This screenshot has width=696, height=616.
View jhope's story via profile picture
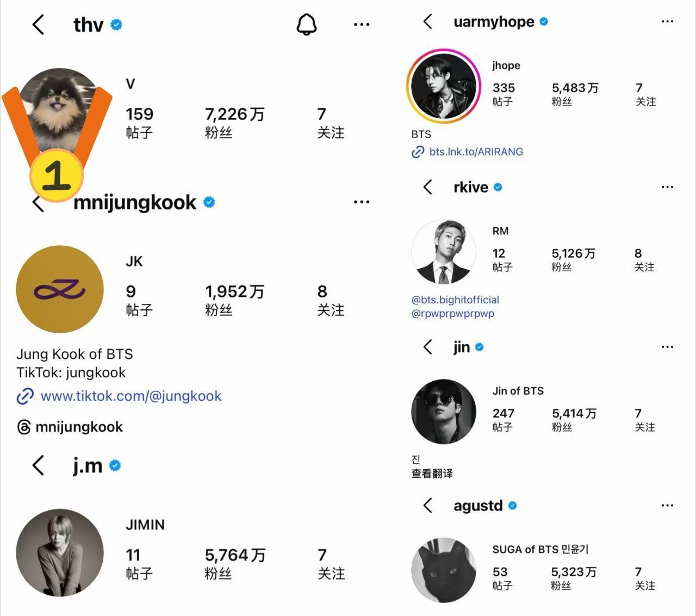pos(443,85)
